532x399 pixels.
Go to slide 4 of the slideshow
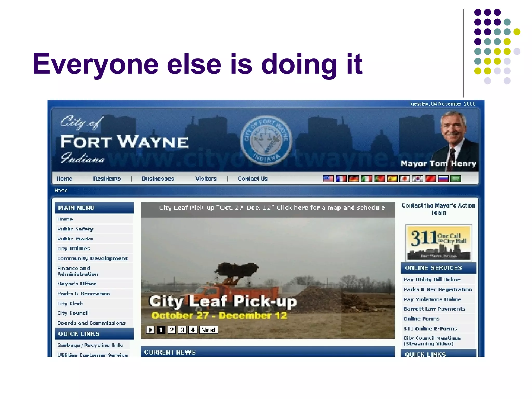192,330
